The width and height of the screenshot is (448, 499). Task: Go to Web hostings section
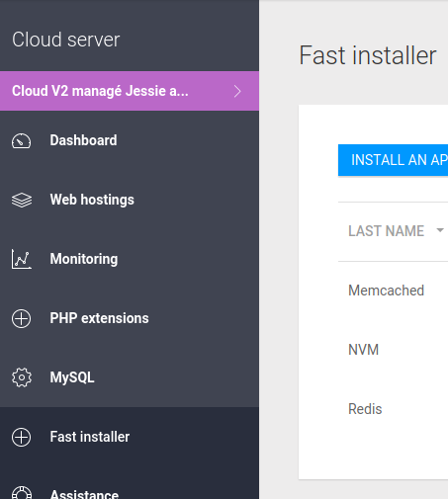[130, 200]
